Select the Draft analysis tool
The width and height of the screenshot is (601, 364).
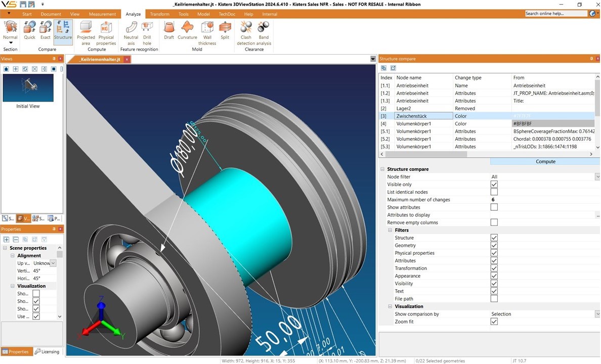[x=169, y=31]
